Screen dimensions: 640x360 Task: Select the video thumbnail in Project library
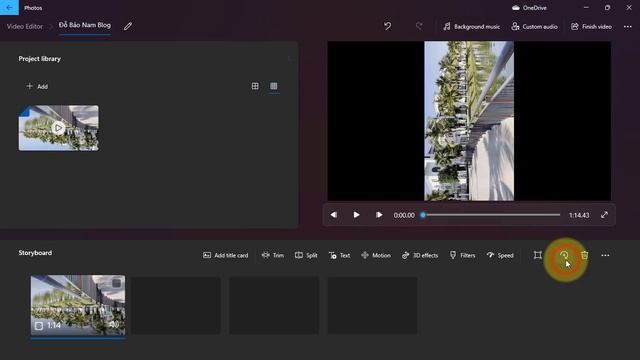[x=58, y=128]
